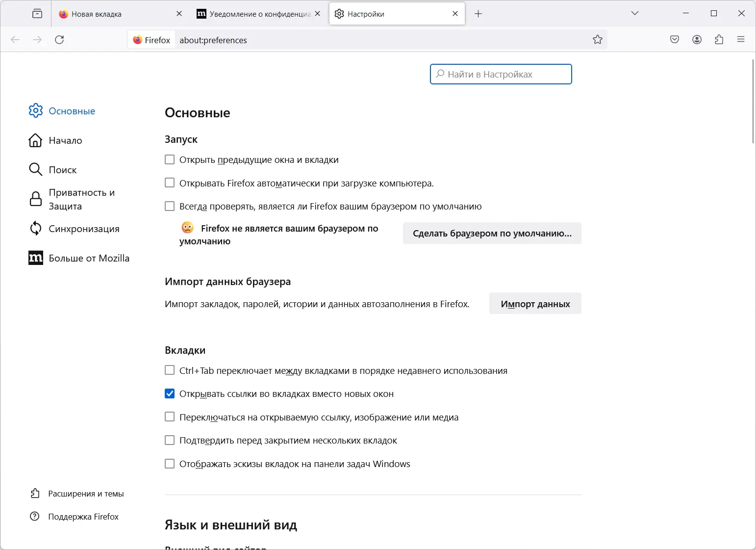Click Сделать браузером по умолчанию
The height and width of the screenshot is (550, 756).
coord(492,233)
